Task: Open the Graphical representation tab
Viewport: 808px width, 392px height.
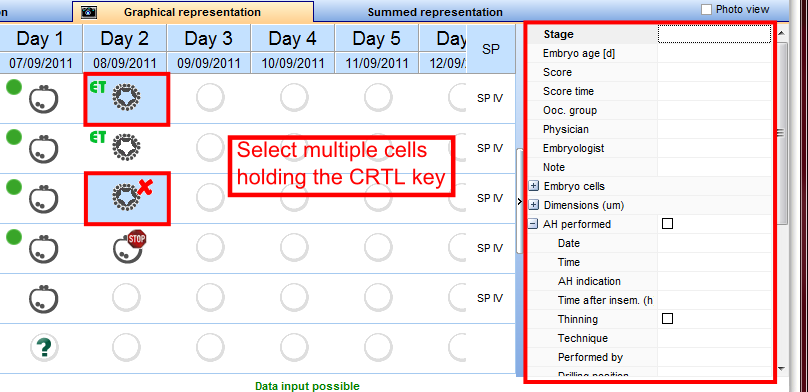Action: coord(193,12)
